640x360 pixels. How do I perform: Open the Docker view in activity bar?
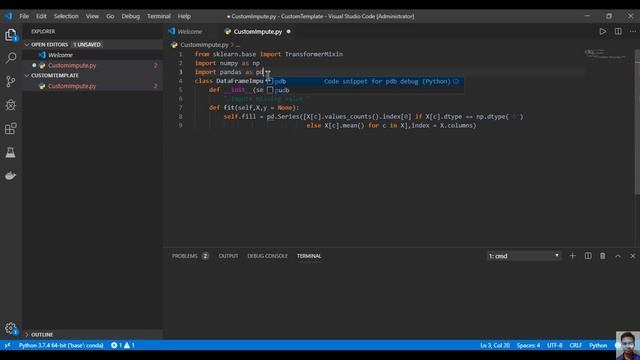11,176
